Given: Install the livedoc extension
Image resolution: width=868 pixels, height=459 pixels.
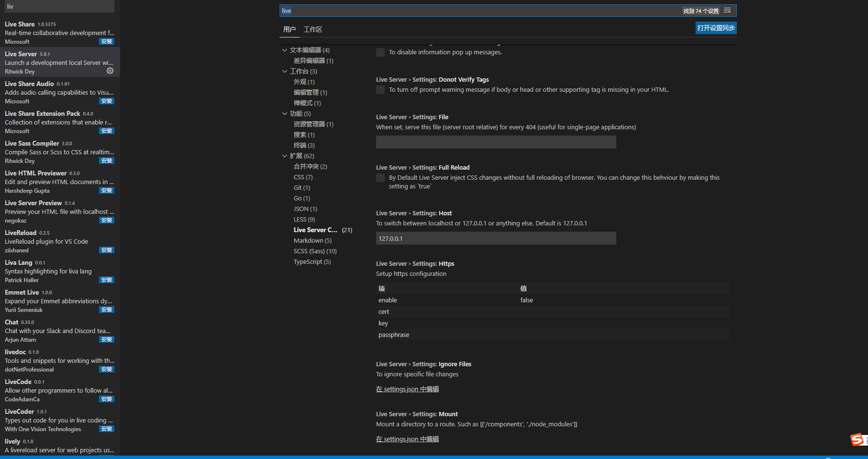Looking at the screenshot, I should [x=107, y=370].
